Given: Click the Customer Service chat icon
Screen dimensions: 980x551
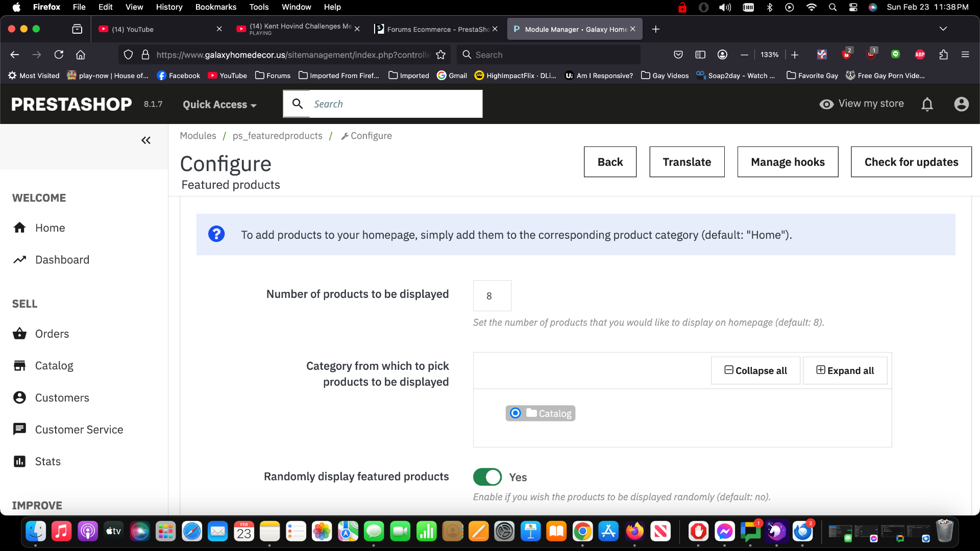Looking at the screenshot, I should tap(19, 430).
